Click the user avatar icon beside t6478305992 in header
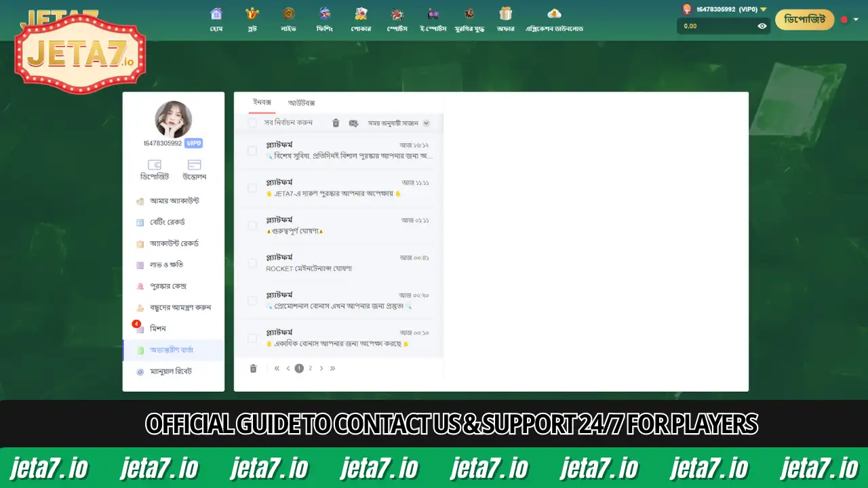The height and width of the screenshot is (488, 868). (x=687, y=9)
